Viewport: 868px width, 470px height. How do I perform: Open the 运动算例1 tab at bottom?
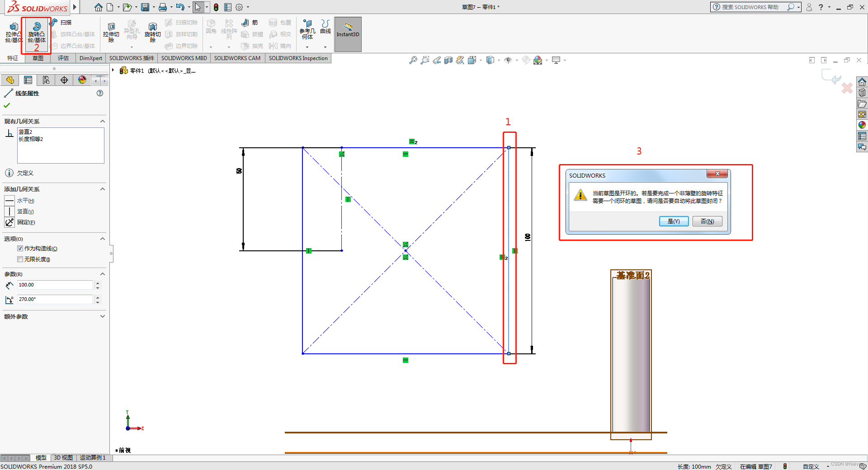pos(93,458)
